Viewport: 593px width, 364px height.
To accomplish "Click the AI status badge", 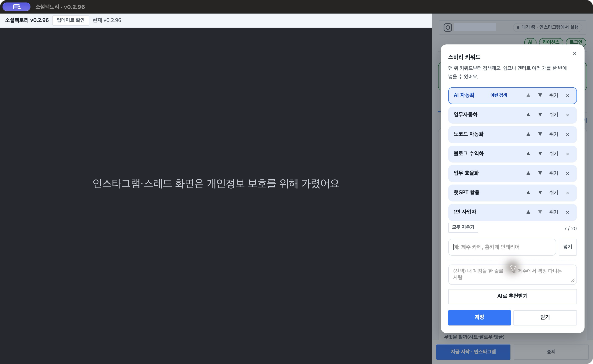I will pyautogui.click(x=530, y=42).
